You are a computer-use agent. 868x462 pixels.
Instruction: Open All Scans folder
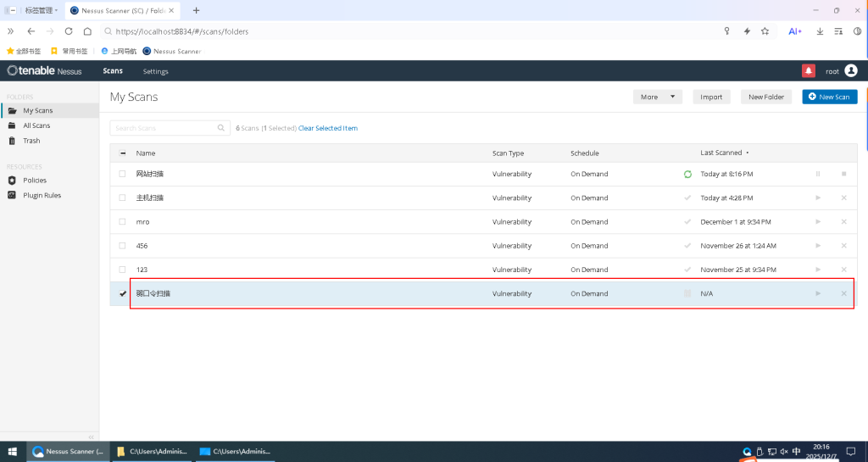[36, 125]
